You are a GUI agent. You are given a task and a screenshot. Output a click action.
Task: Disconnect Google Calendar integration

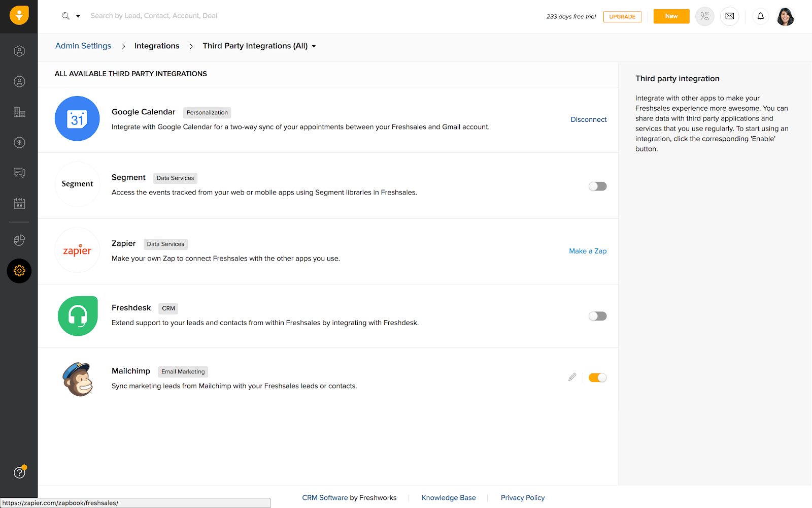[589, 119]
